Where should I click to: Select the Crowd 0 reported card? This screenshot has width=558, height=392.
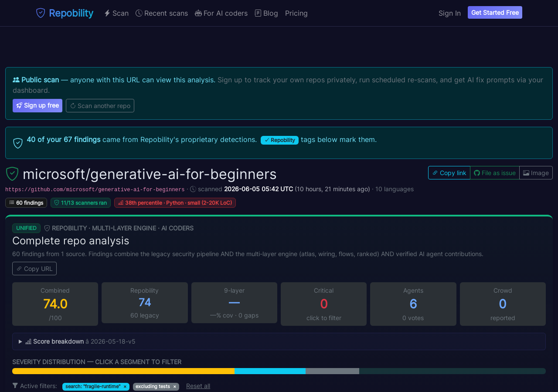(503, 304)
